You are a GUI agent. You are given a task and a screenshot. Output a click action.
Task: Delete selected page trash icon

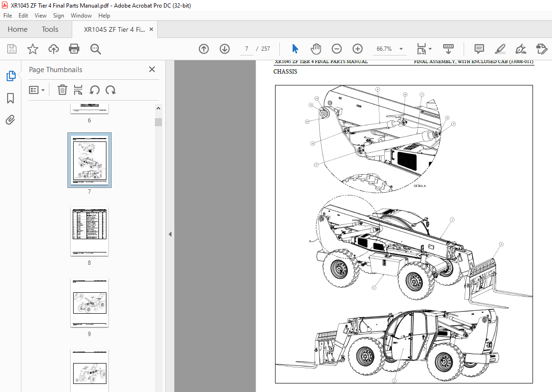coord(62,90)
